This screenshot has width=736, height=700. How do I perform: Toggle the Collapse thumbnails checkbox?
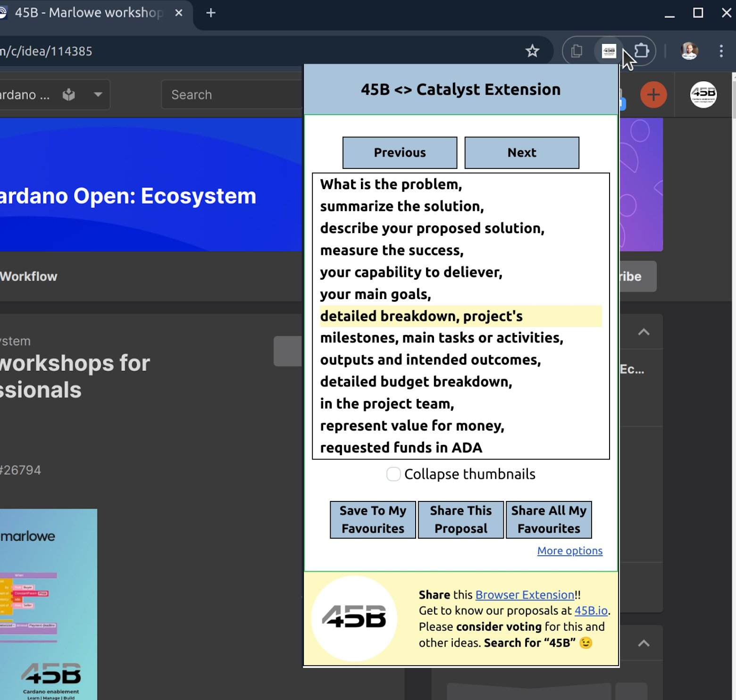click(393, 474)
